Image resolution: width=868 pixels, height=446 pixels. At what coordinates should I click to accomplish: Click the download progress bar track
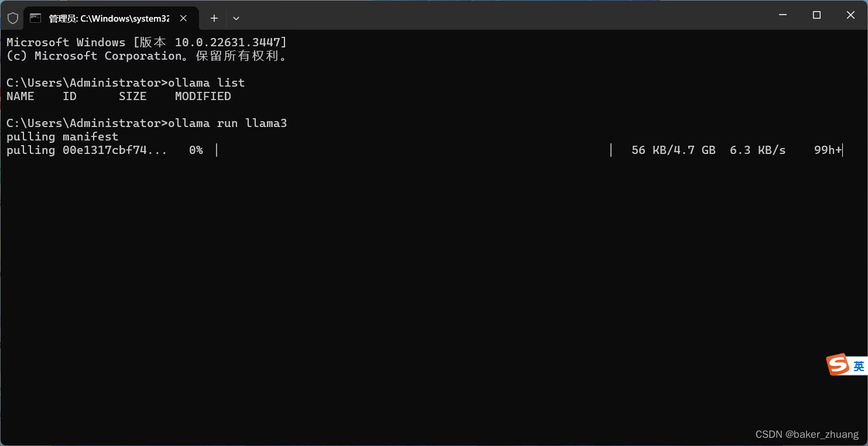pos(413,150)
